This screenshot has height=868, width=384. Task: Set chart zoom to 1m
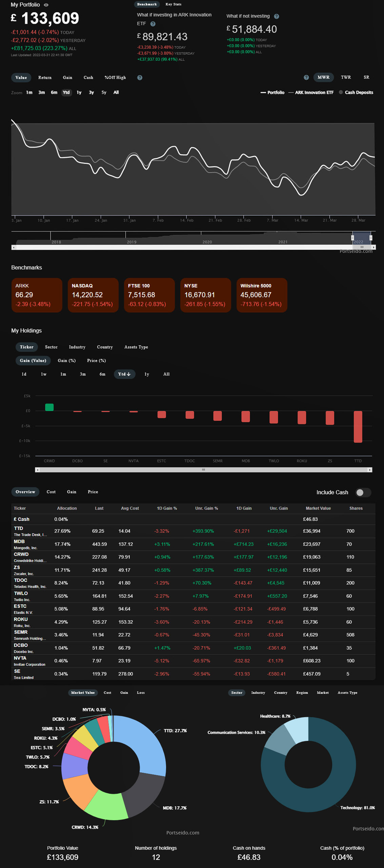29,93
